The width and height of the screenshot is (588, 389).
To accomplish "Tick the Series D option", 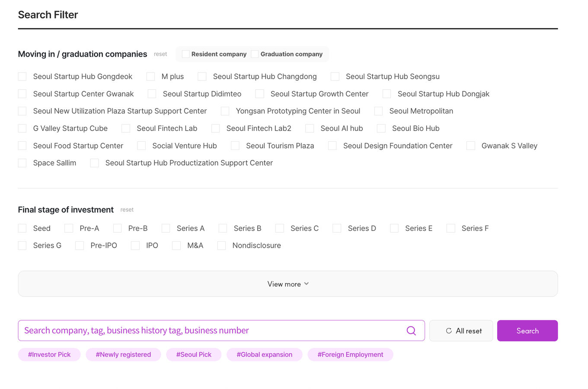I will point(337,228).
